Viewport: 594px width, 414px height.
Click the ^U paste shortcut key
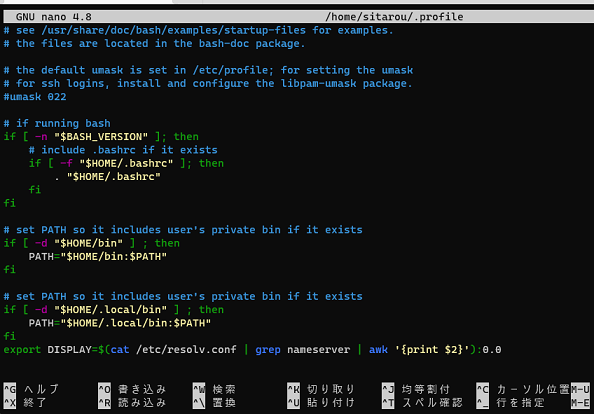click(294, 402)
